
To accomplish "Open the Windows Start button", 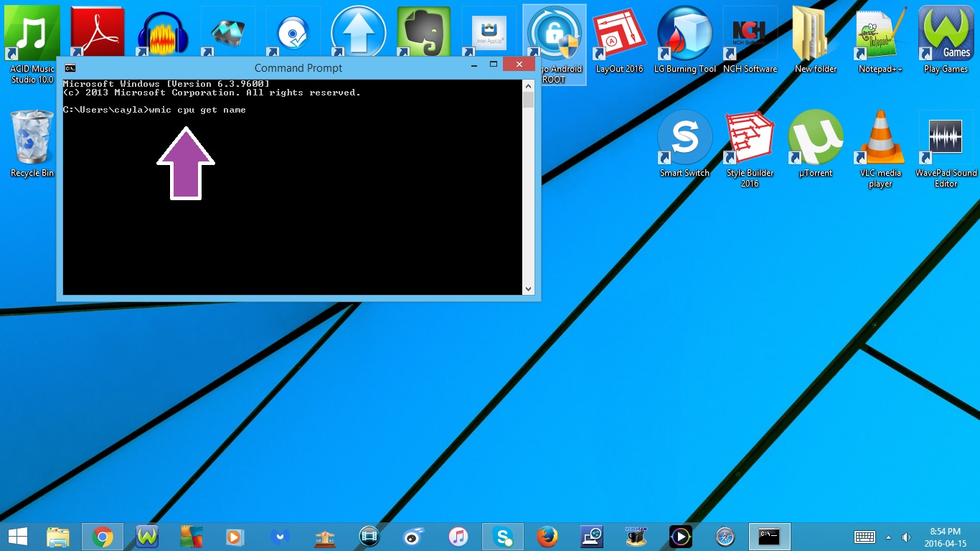I will point(18,536).
